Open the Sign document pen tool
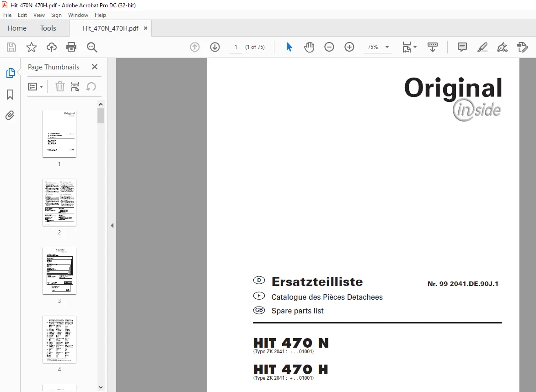This screenshot has width=536, height=392. [x=502, y=47]
